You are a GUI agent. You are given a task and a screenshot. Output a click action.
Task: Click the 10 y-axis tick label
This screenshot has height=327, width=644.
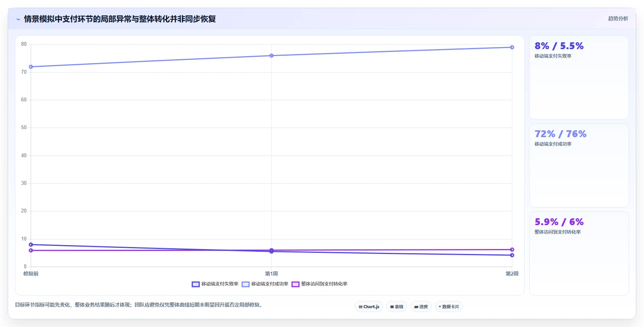24,239
